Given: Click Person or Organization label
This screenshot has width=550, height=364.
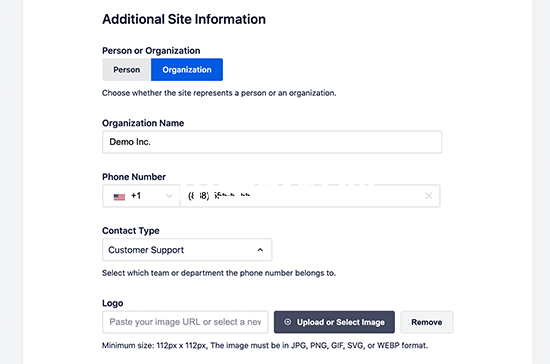Looking at the screenshot, I should [151, 51].
